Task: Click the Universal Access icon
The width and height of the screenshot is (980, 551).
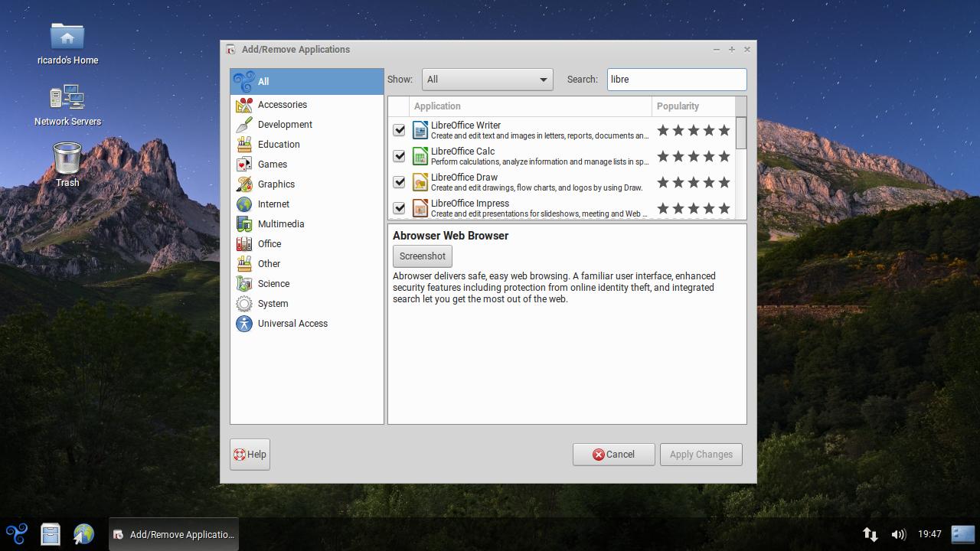Action: click(244, 324)
